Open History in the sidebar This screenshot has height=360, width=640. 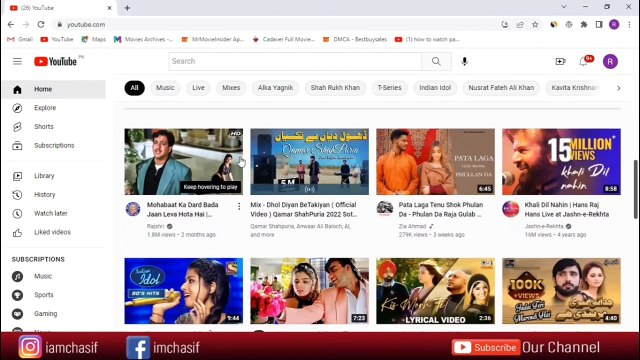point(54,195)
